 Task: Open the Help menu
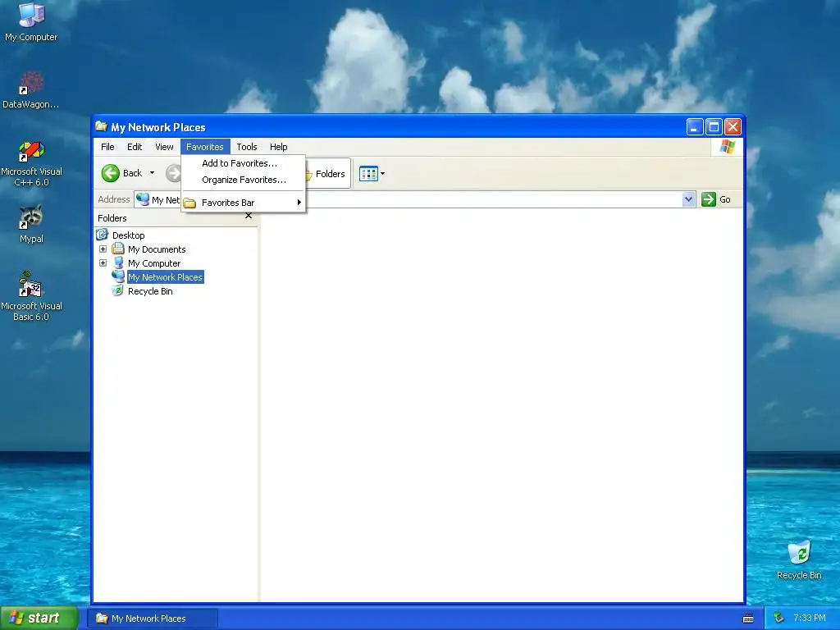279,147
